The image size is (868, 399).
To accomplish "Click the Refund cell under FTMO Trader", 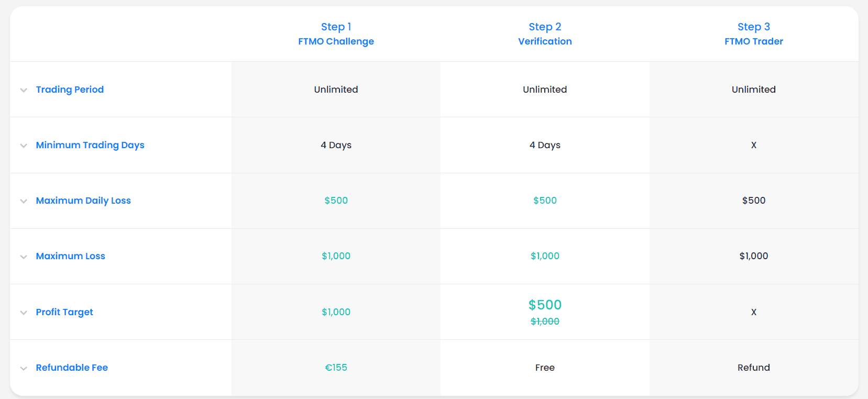I will (x=754, y=368).
